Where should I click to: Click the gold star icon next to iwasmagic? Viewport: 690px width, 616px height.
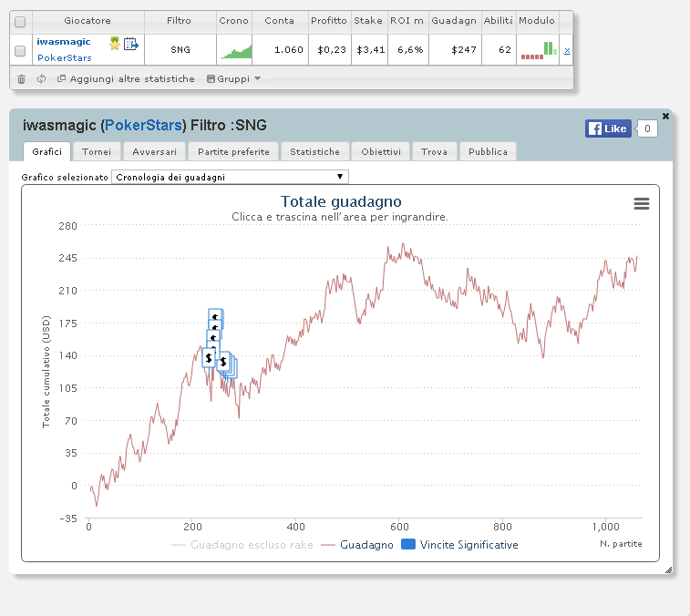tap(115, 43)
